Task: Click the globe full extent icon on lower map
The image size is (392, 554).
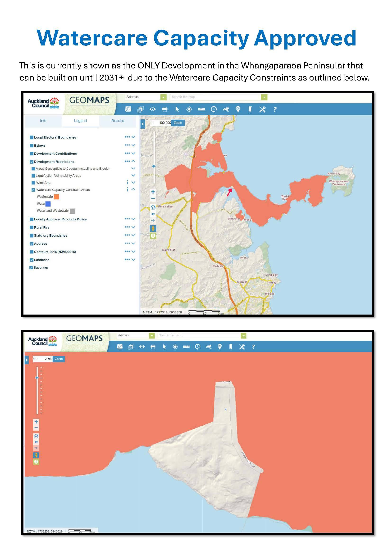Action: [x=36, y=436]
